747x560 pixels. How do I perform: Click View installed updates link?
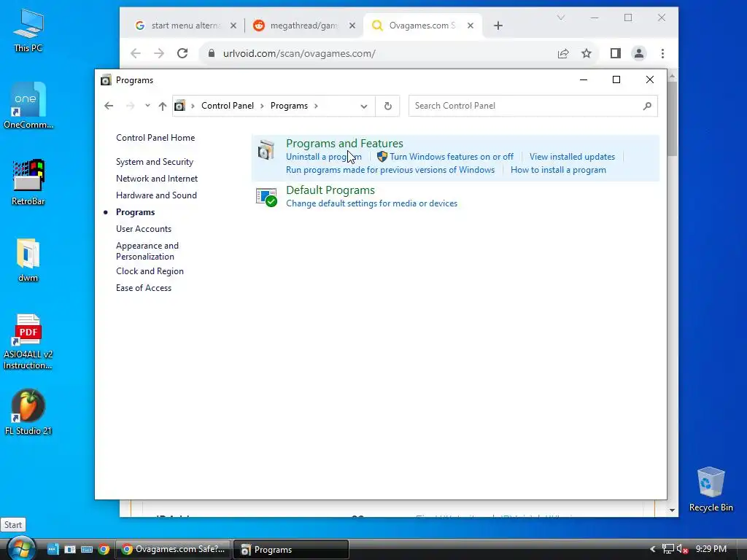572,157
